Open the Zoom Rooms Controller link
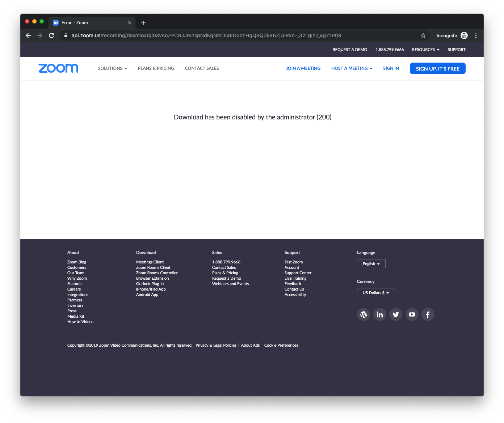The width and height of the screenshot is (504, 423). pyautogui.click(x=157, y=273)
